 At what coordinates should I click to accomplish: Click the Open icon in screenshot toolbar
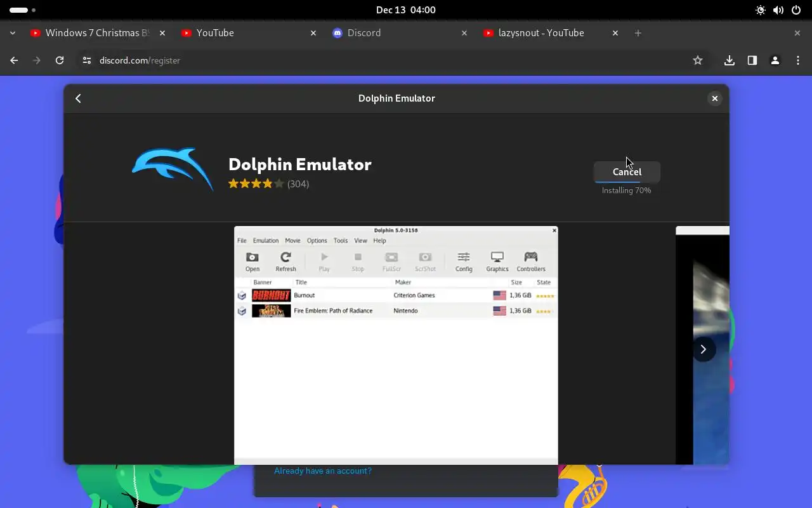[x=252, y=261]
